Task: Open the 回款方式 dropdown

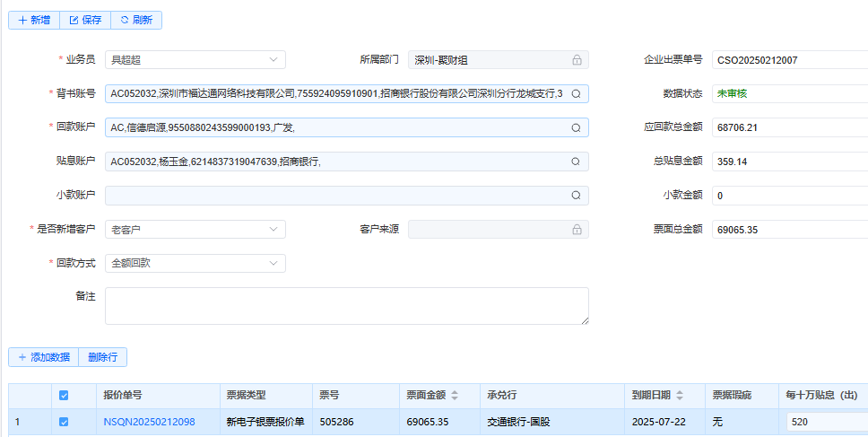Action: (x=195, y=263)
